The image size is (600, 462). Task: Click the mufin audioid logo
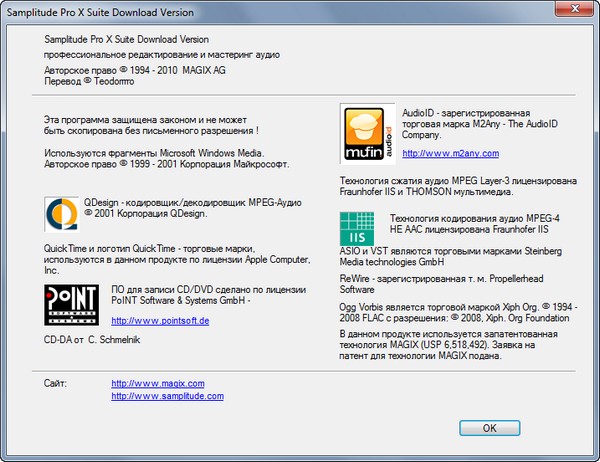(x=367, y=134)
